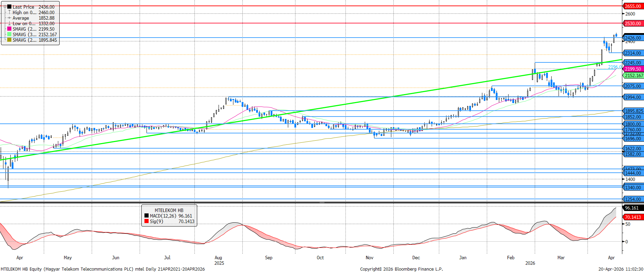This screenshot has height=272, width=644.
Task: Click the green 2152.167 axis label
Action: (634, 75)
